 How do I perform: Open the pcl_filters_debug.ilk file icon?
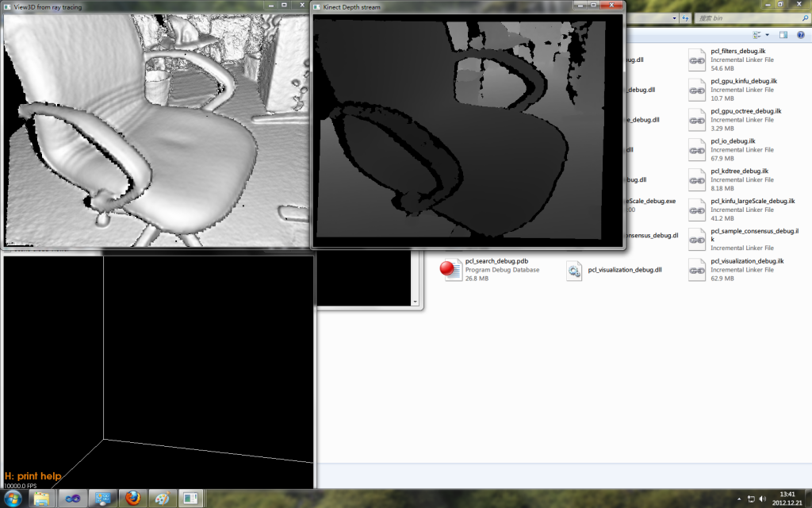[696, 60]
